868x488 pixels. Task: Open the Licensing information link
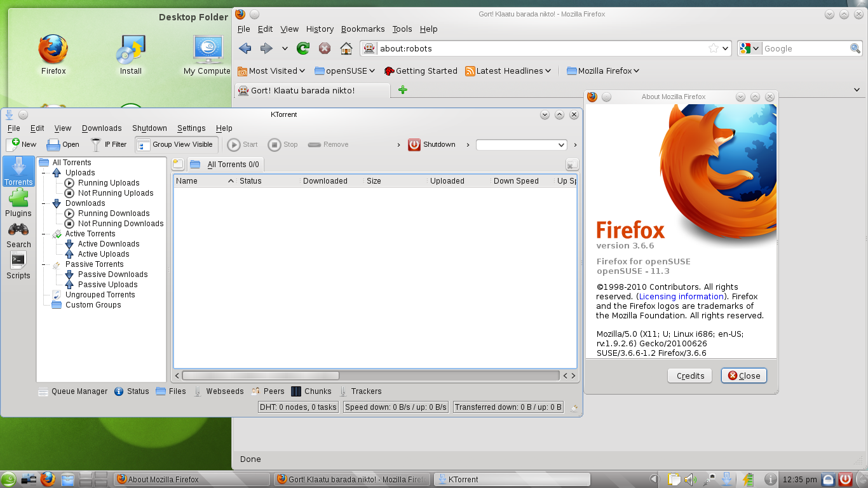(681, 296)
